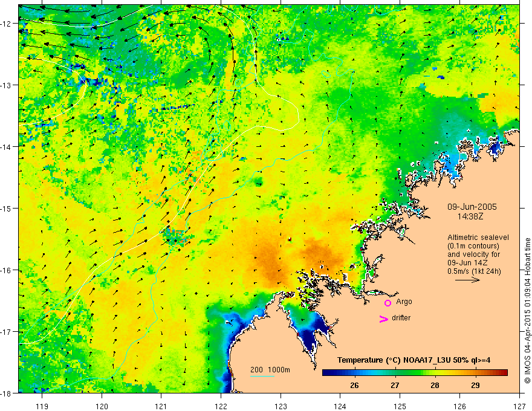Viewport: 532px width, 411px height.
Task: Click colorbar tick label 28
Action: (435, 385)
